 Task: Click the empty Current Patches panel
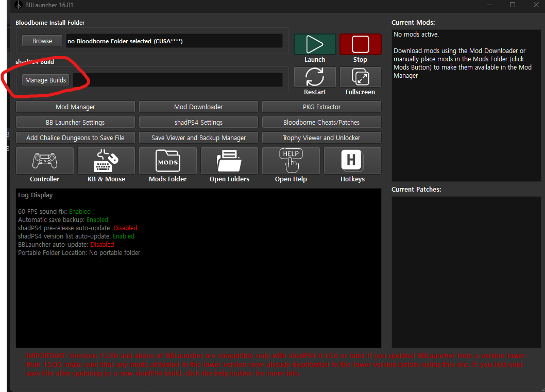pos(466,272)
